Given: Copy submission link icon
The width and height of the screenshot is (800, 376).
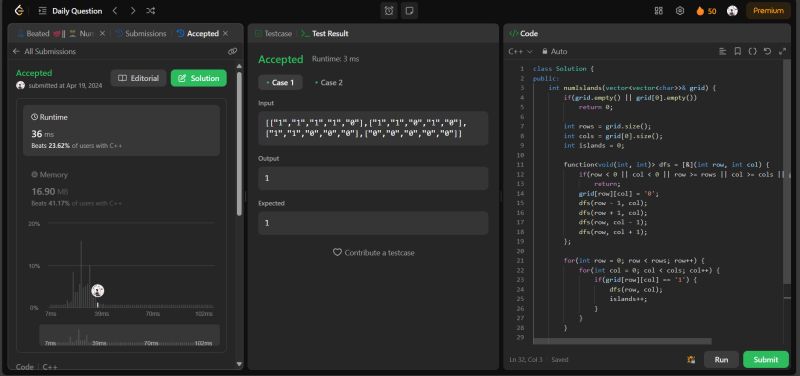Looking at the screenshot, I should coord(233,51).
